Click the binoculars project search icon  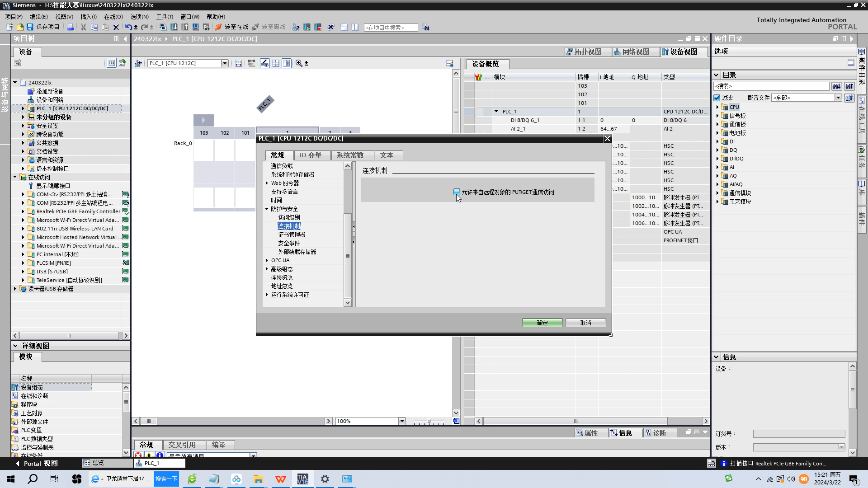point(426,28)
